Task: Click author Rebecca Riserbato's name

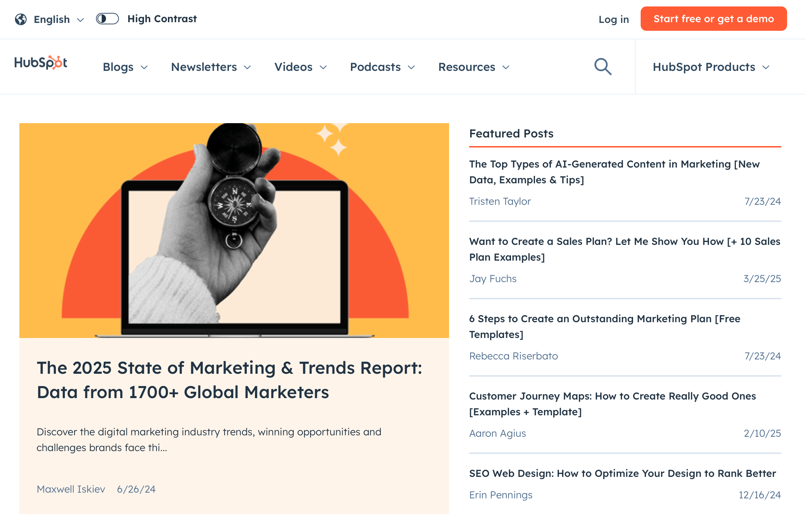Action: click(513, 356)
